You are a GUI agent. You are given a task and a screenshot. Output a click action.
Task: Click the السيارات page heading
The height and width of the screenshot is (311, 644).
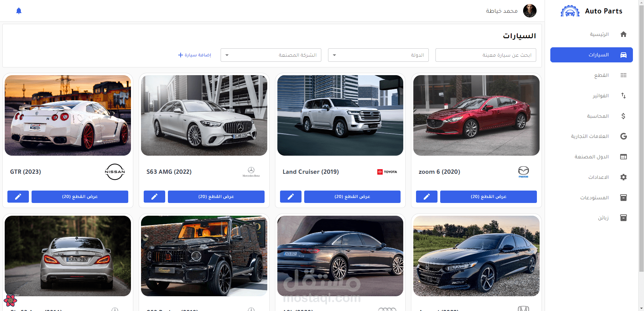coord(519,36)
